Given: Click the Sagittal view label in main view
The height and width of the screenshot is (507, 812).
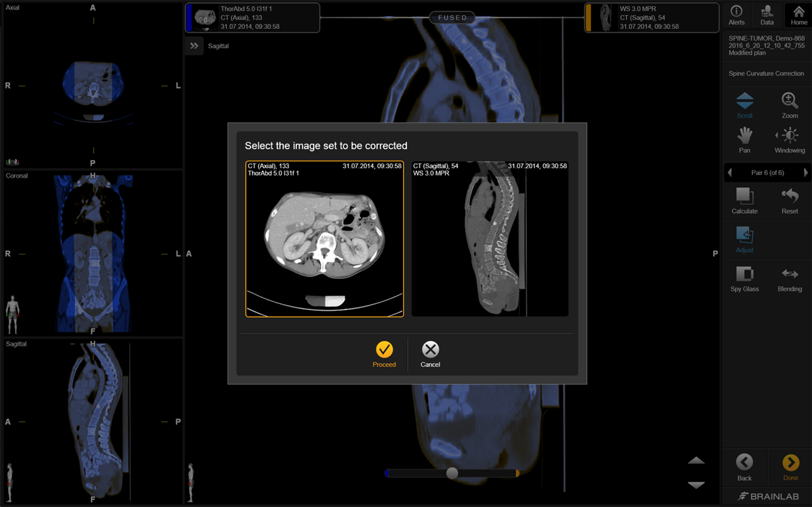Looking at the screenshot, I should [218, 46].
